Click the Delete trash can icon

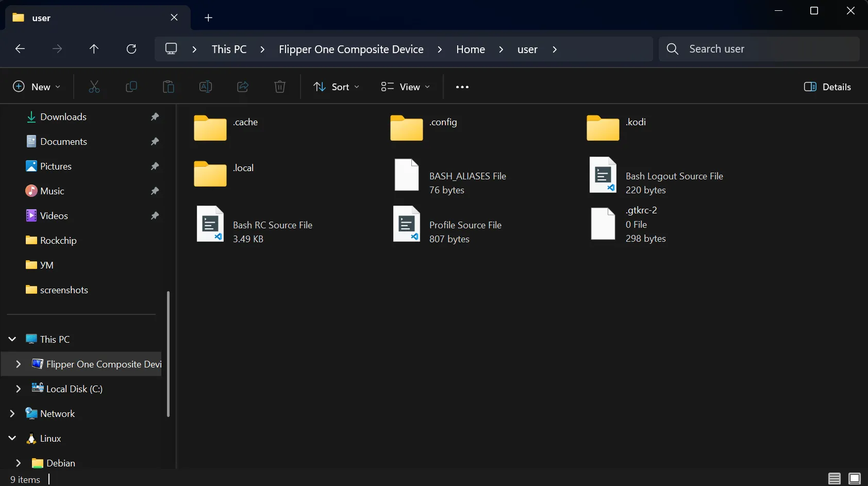pos(280,87)
